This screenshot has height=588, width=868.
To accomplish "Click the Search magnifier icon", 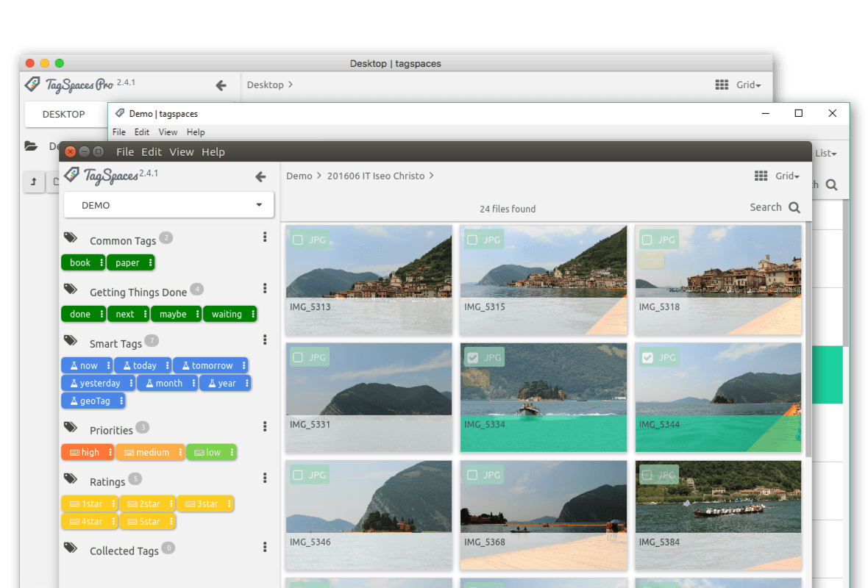I will pos(794,208).
